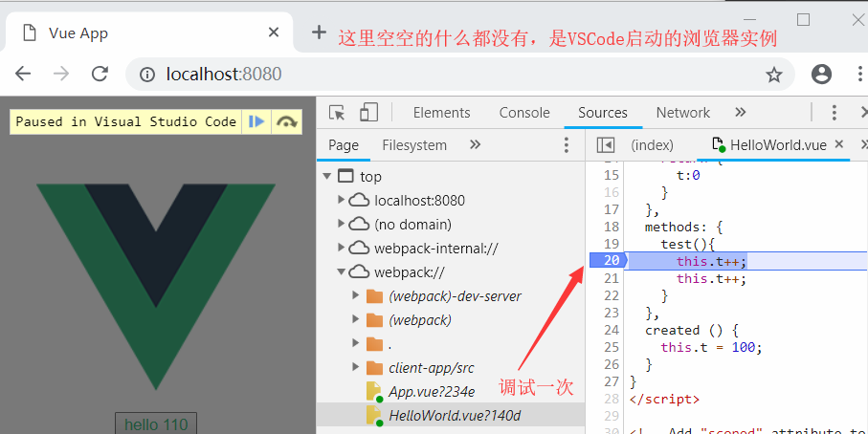This screenshot has width=868, height=434.
Task: Set a breakpoint on line number 25
Action: (x=611, y=347)
